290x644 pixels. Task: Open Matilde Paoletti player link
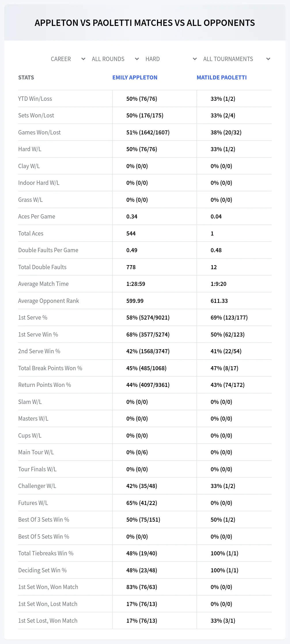(222, 77)
